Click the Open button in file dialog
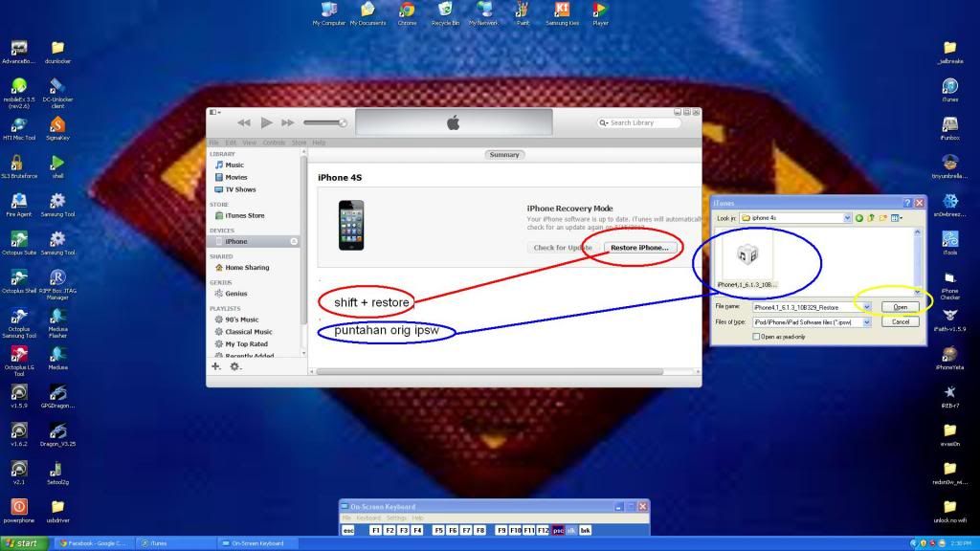 tap(900, 307)
